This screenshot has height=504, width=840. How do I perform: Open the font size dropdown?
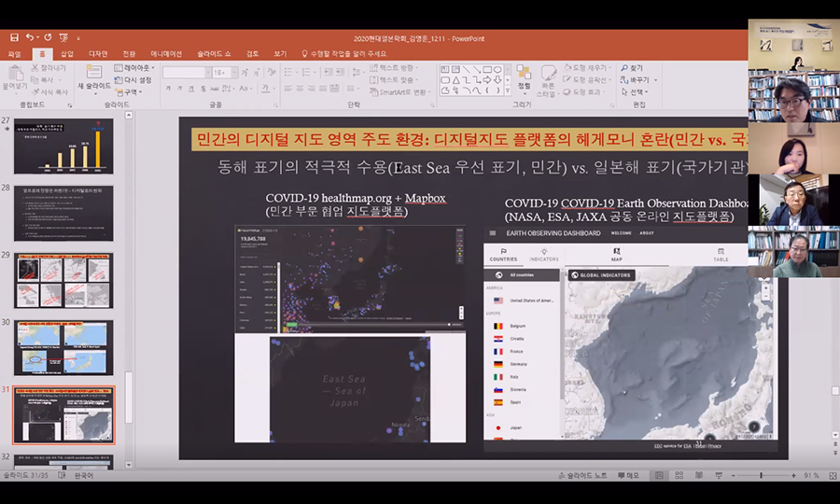pyautogui.click(x=234, y=72)
